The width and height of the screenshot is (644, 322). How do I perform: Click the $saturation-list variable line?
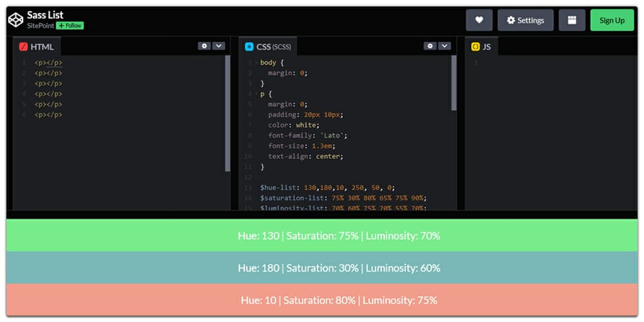(x=343, y=198)
